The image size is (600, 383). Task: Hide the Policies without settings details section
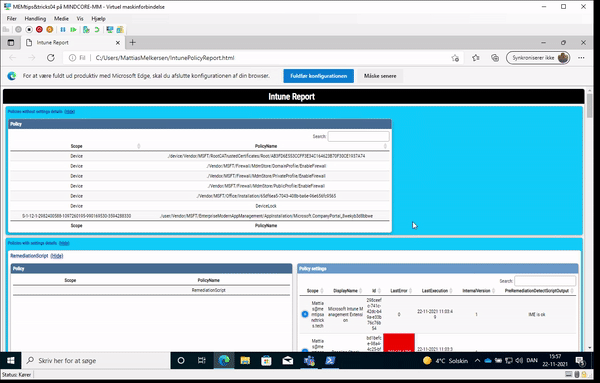[x=69, y=112]
